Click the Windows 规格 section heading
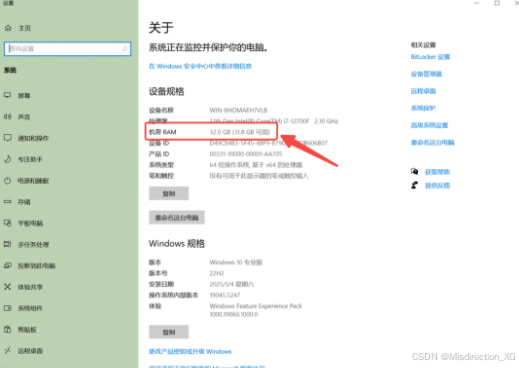 [177, 244]
